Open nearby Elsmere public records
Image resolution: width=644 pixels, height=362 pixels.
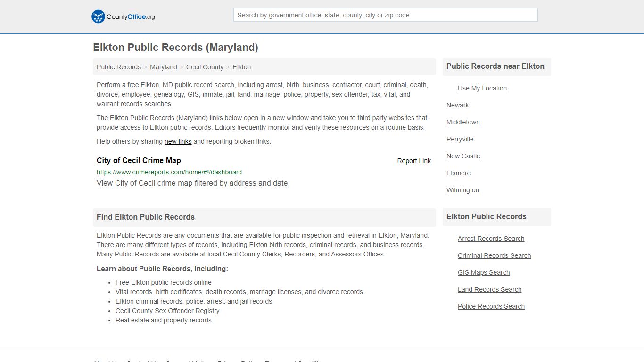[458, 173]
